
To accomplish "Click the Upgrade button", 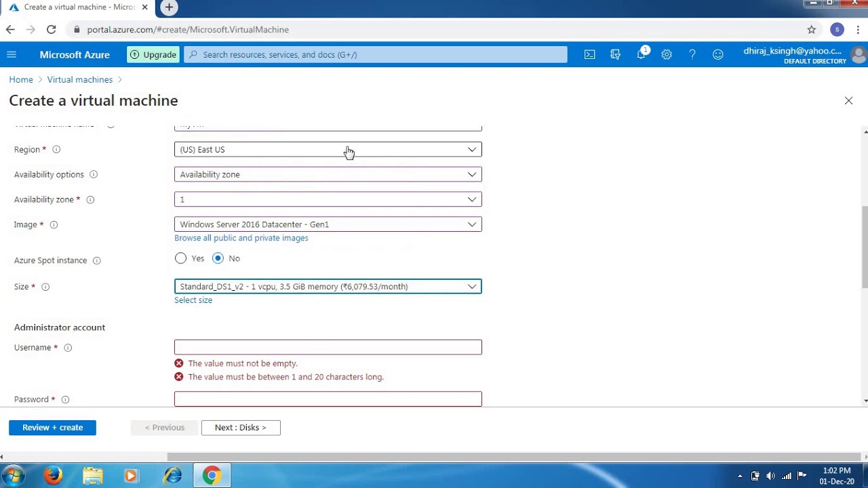I will (153, 55).
